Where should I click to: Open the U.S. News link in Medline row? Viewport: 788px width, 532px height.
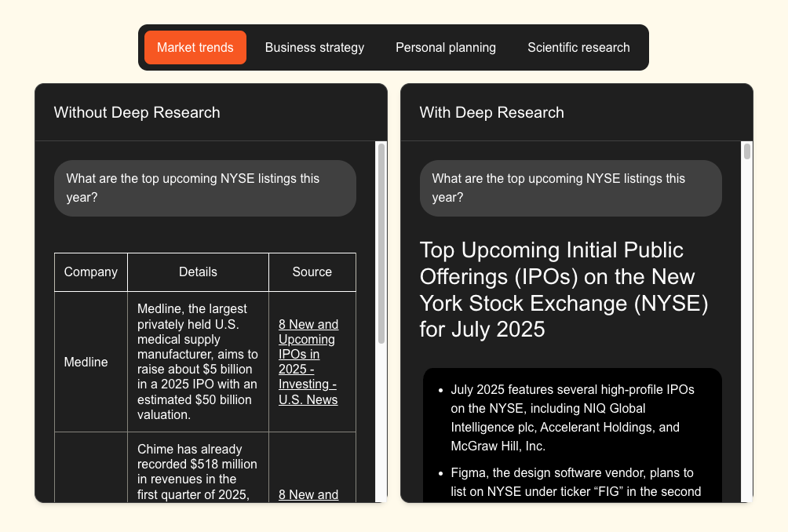(308, 362)
